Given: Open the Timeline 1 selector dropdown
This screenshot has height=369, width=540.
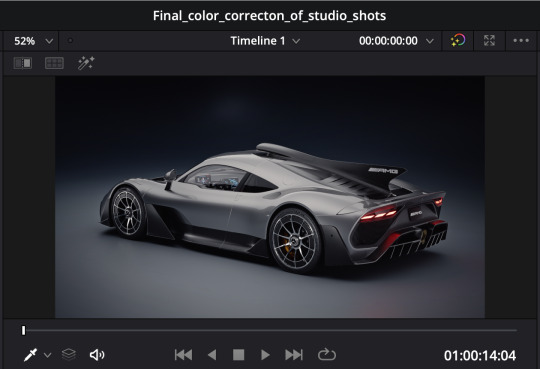Looking at the screenshot, I should 265,41.
